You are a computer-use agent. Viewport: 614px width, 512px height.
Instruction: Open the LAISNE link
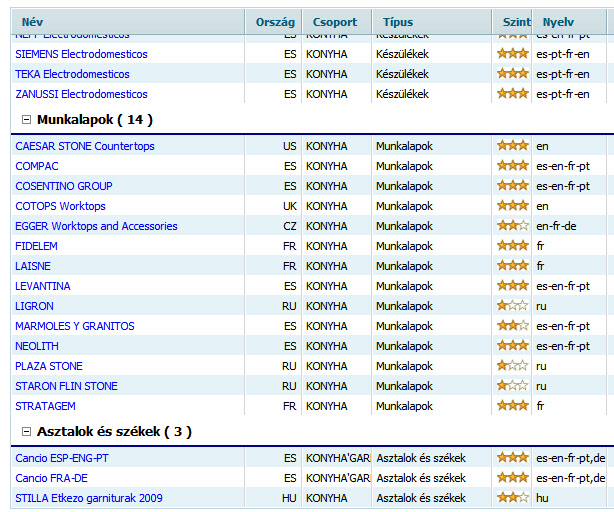tap(33, 266)
